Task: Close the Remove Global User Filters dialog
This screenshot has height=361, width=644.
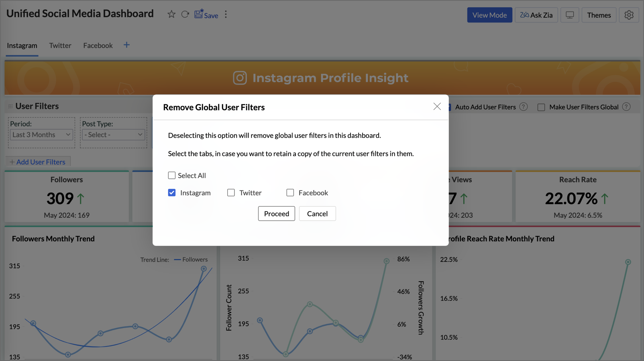Action: point(437,106)
